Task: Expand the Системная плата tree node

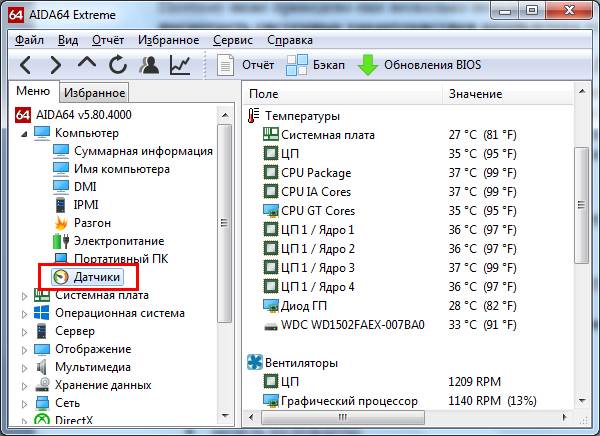Action: point(25,295)
